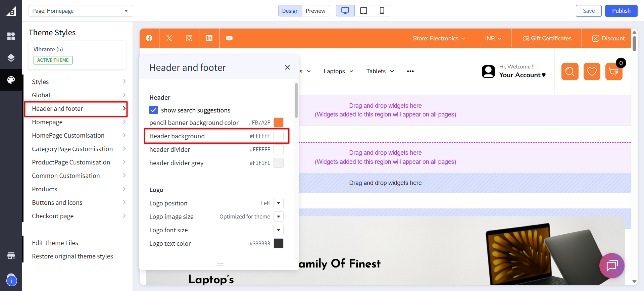Open the widgets panel in left sidebar
This screenshot has height=291, width=644.
click(x=11, y=36)
